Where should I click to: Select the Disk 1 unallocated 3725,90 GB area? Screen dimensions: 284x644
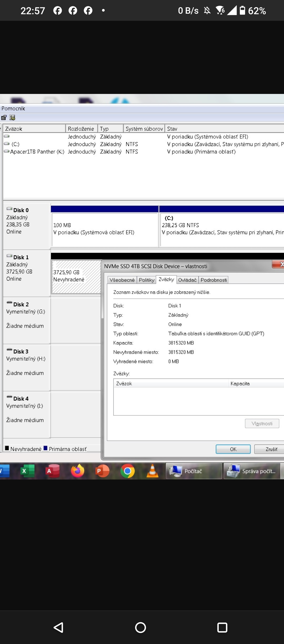coord(76,276)
